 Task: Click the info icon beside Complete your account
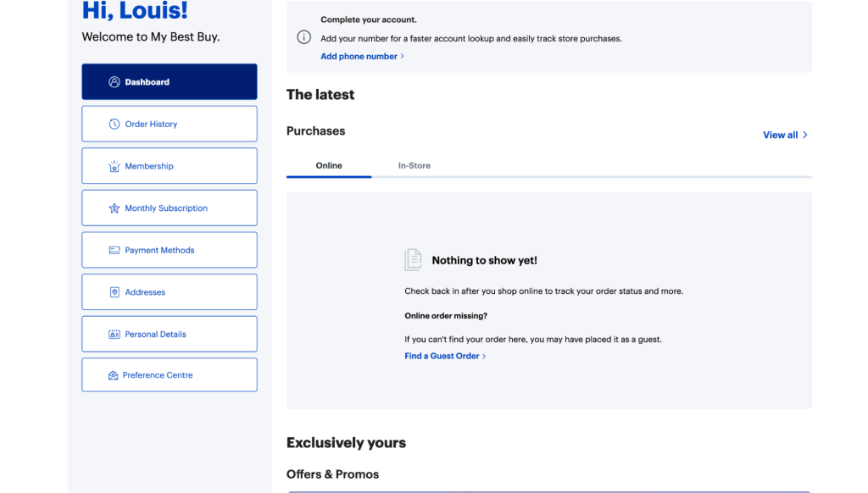[303, 37]
